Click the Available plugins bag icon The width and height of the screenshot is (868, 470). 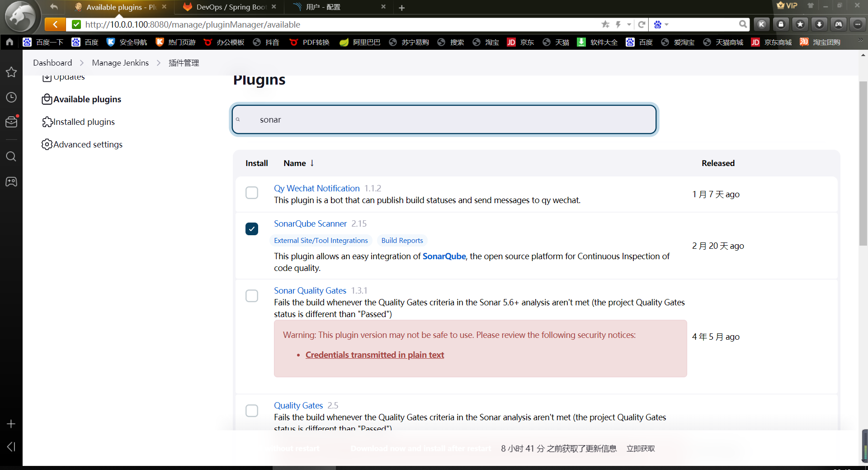(x=47, y=99)
